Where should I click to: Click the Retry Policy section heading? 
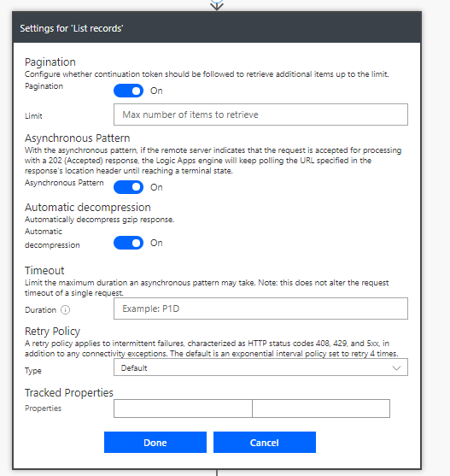52,332
